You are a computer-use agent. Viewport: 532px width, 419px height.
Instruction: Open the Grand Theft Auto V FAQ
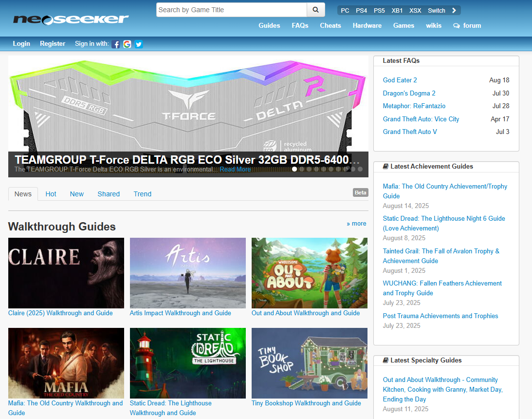(410, 132)
